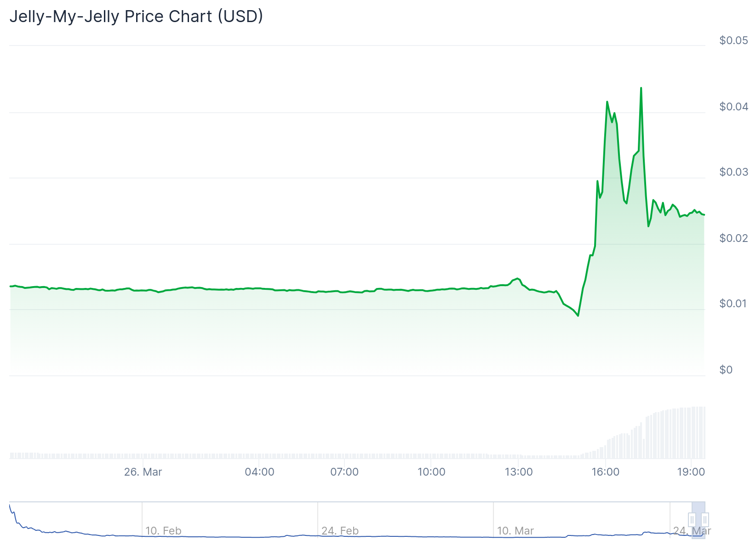Select 24. Feb in the navigator timeline
This screenshot has height=552, width=756.
(x=340, y=531)
